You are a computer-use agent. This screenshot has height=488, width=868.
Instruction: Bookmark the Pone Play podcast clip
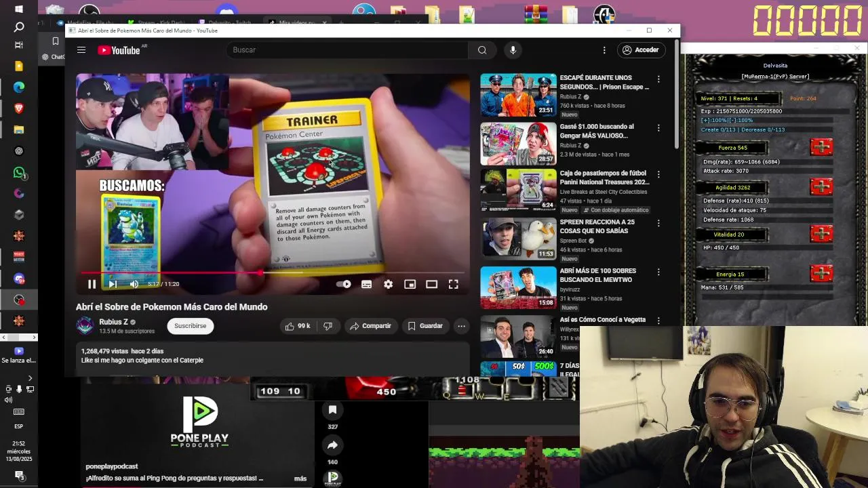tap(332, 410)
